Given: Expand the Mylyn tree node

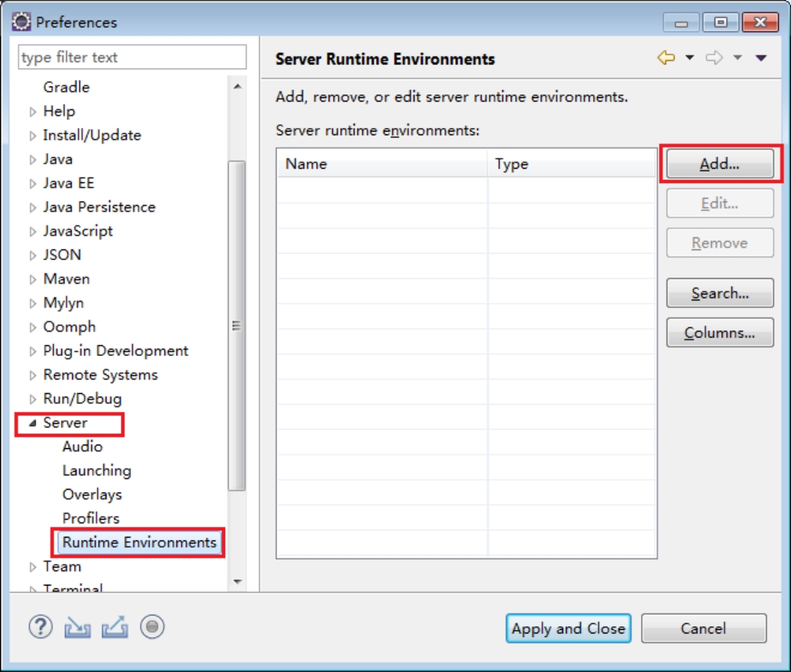Looking at the screenshot, I should click(x=33, y=303).
